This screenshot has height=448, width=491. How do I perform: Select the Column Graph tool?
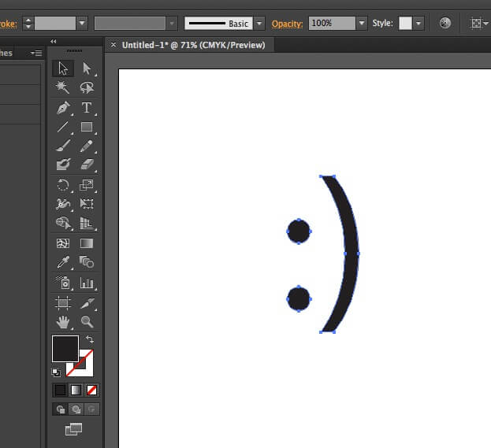point(87,283)
